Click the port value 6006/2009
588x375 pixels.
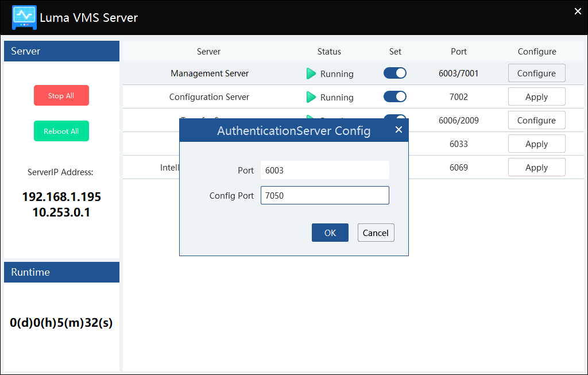(x=459, y=121)
